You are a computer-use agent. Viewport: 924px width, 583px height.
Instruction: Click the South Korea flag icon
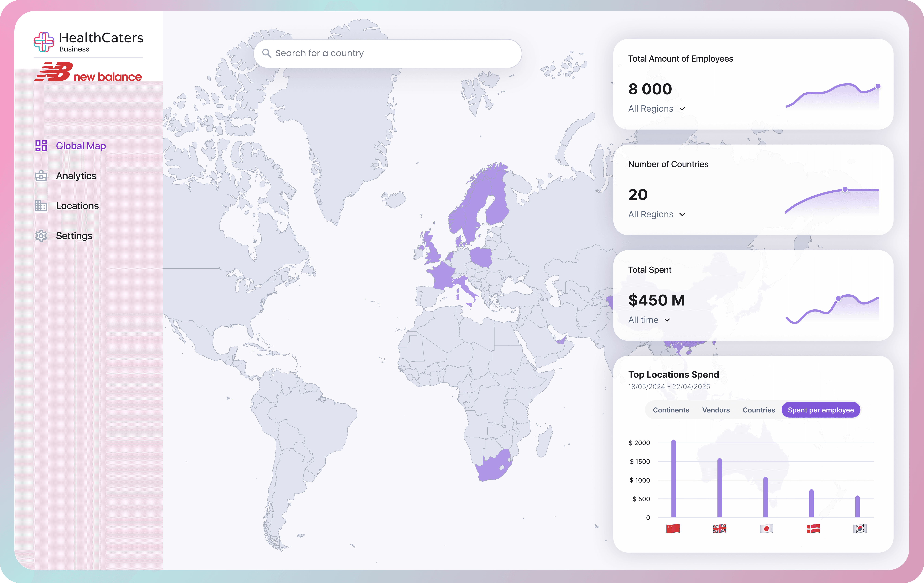[x=859, y=529]
